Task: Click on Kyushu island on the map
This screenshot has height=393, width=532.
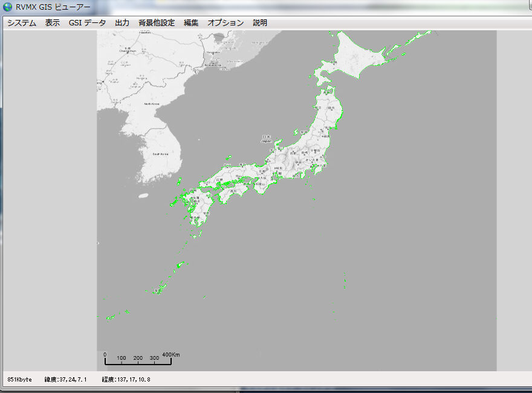Action: pos(198,209)
